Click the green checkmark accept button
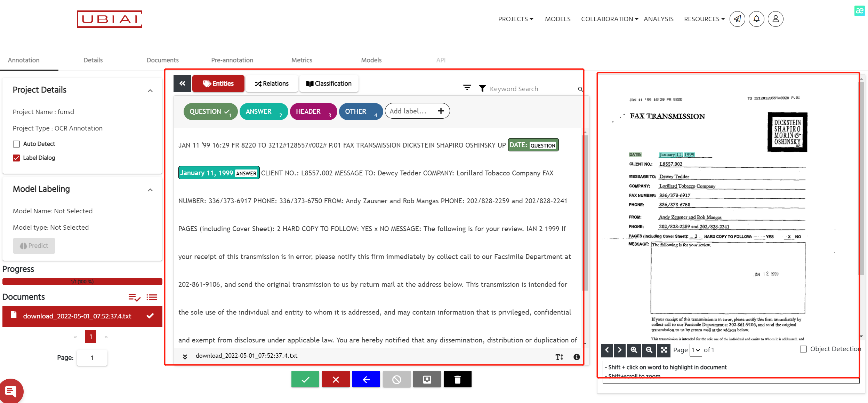Image resolution: width=868 pixels, height=403 pixels. (305, 379)
